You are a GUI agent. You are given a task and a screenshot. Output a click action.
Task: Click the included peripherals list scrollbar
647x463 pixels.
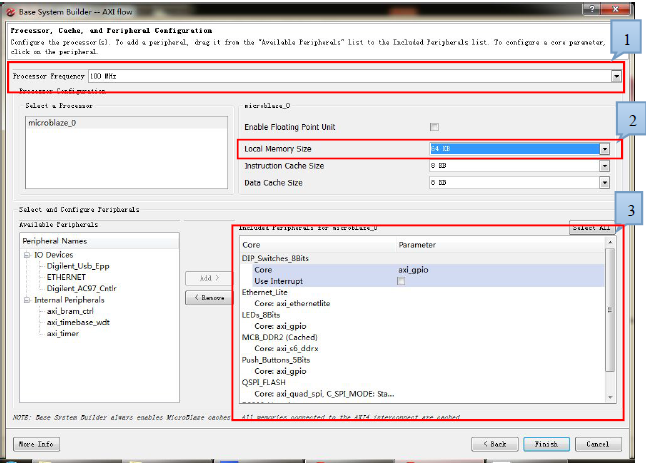(611, 320)
